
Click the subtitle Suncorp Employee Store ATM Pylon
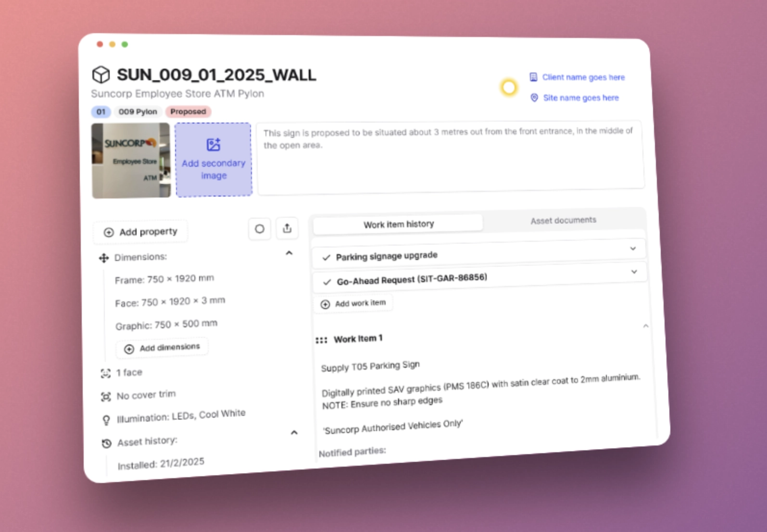click(x=177, y=94)
